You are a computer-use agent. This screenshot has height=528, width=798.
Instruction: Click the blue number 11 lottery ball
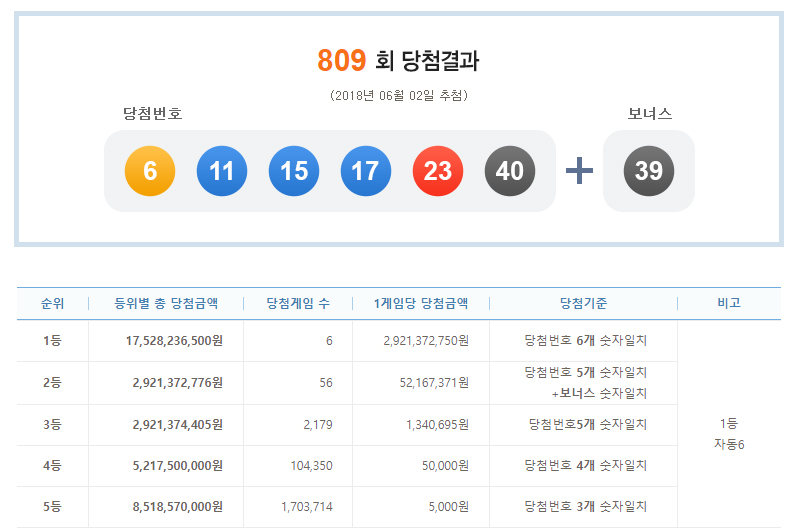point(222,171)
